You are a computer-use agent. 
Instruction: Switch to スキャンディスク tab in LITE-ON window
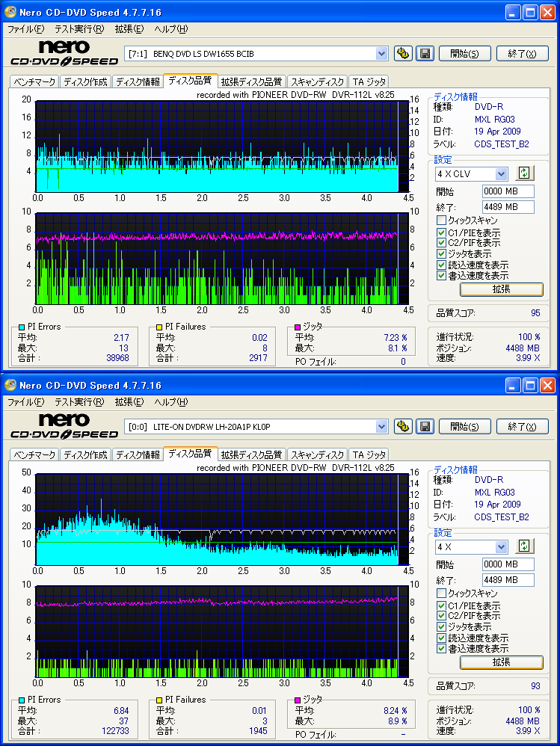[317, 454]
